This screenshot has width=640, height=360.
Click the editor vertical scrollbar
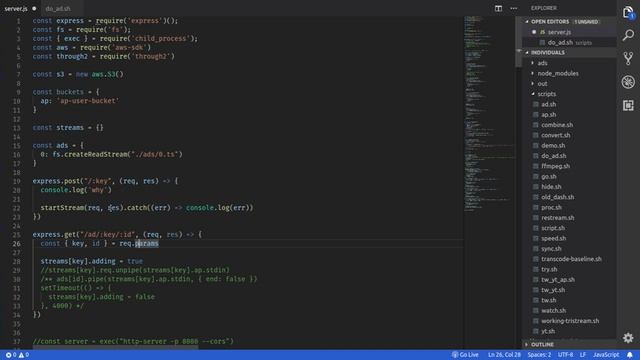(518, 41)
